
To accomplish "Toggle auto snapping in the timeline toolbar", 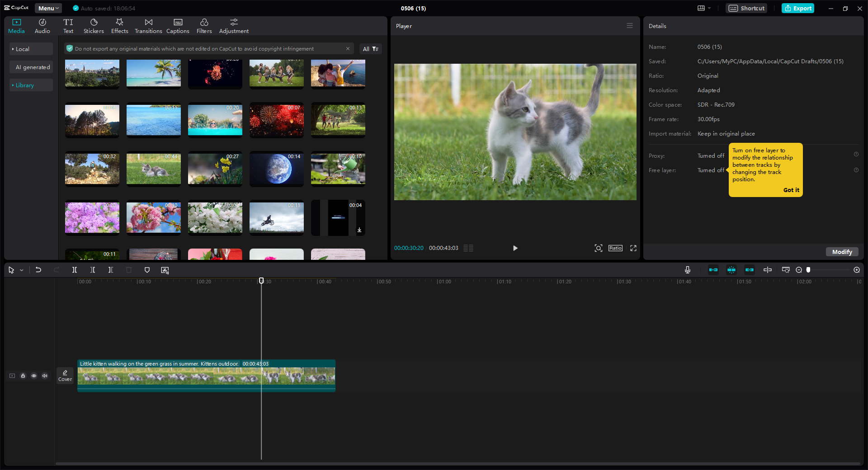I will tap(731, 270).
